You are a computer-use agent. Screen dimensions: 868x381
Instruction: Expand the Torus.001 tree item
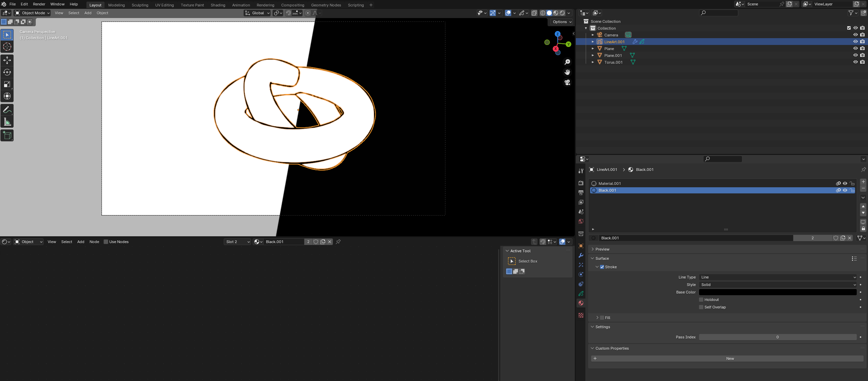593,62
